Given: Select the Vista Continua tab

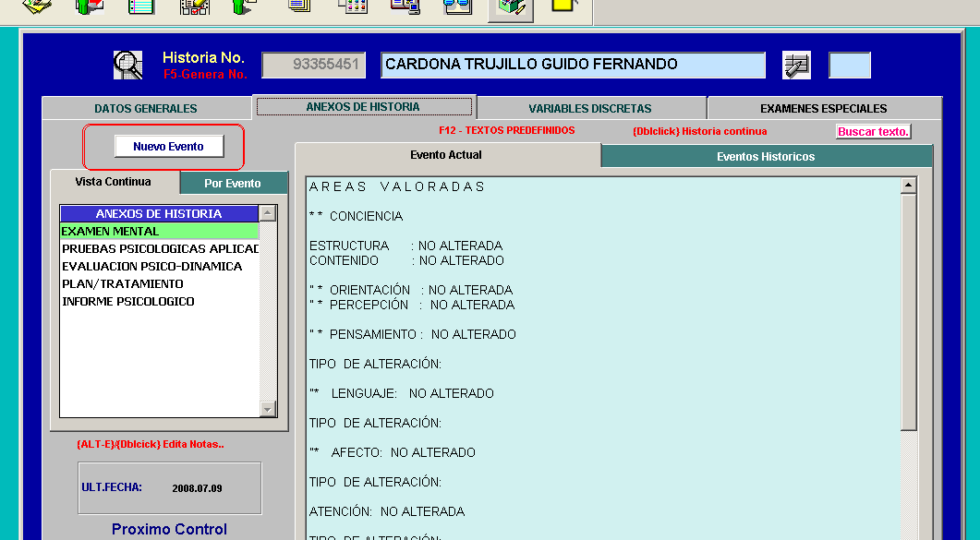Looking at the screenshot, I should pos(113,182).
